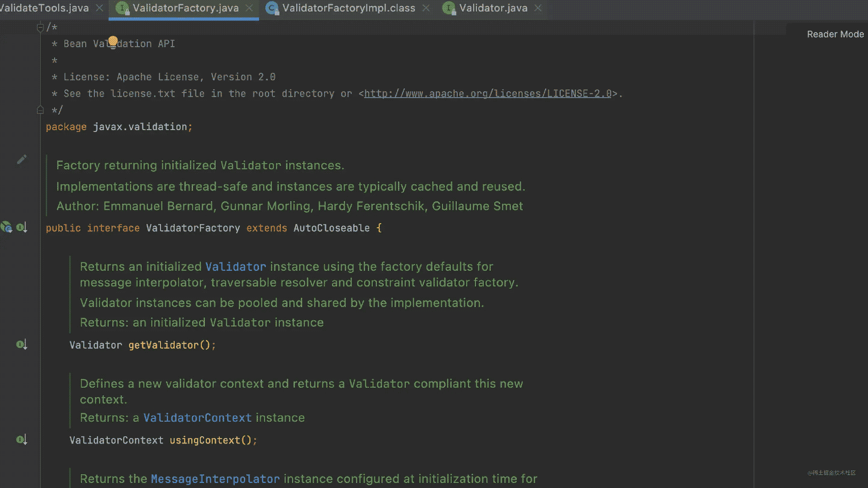
Task: Collapse comment using fold marker at closing */
Action: (40, 110)
